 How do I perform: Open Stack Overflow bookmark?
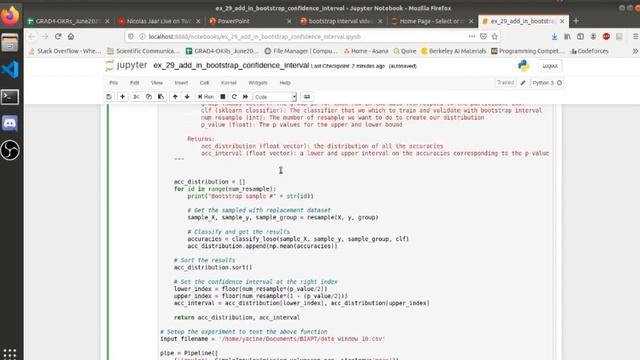click(x=65, y=51)
